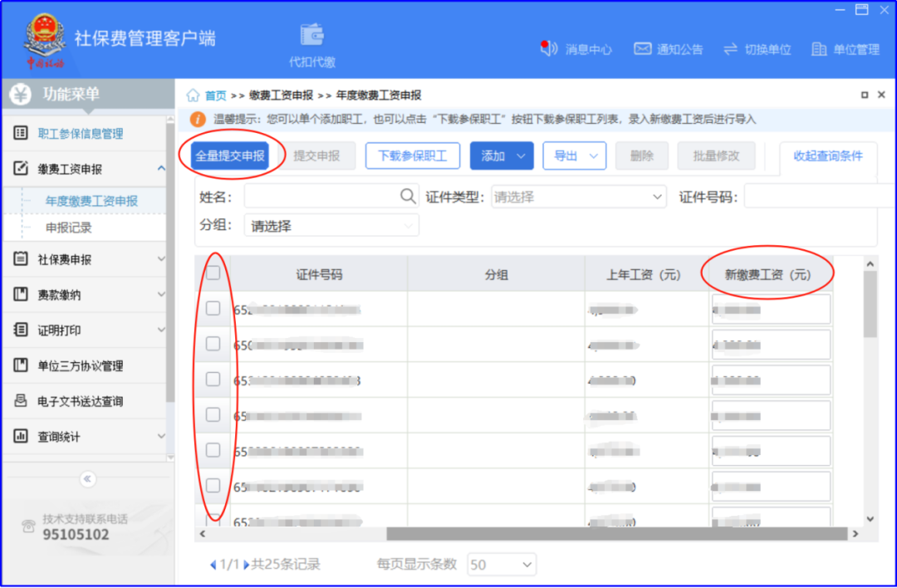Click 收起查询条件 toggle button
This screenshot has width=897, height=588.
click(828, 155)
